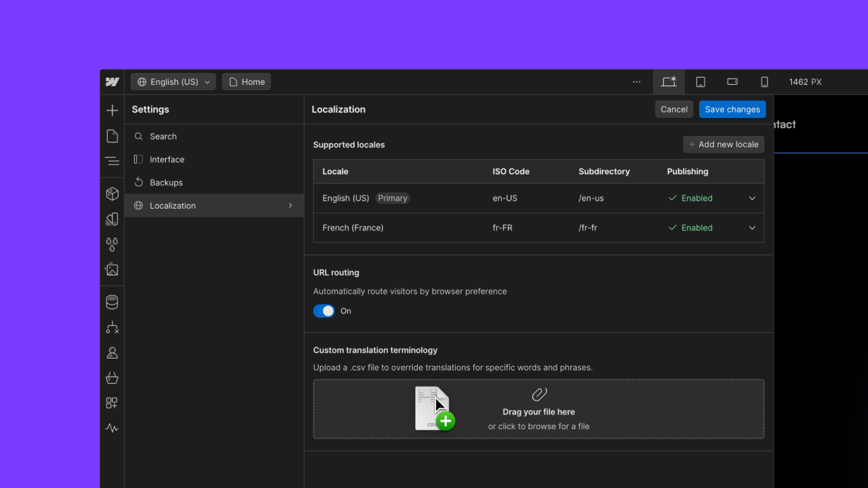Open the Apps grid icon

click(113, 403)
